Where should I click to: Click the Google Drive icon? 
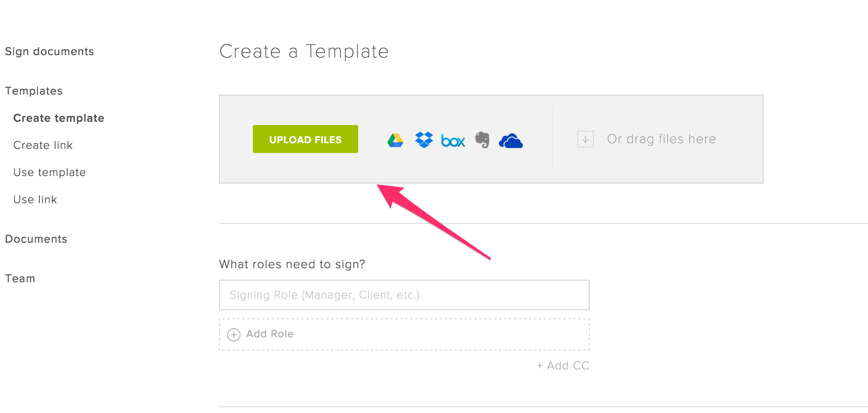pyautogui.click(x=395, y=140)
